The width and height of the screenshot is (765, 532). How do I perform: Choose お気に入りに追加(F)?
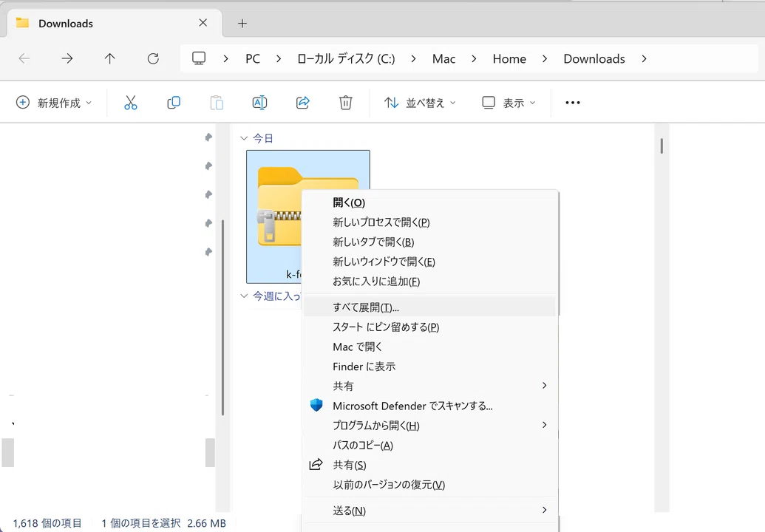429,282
